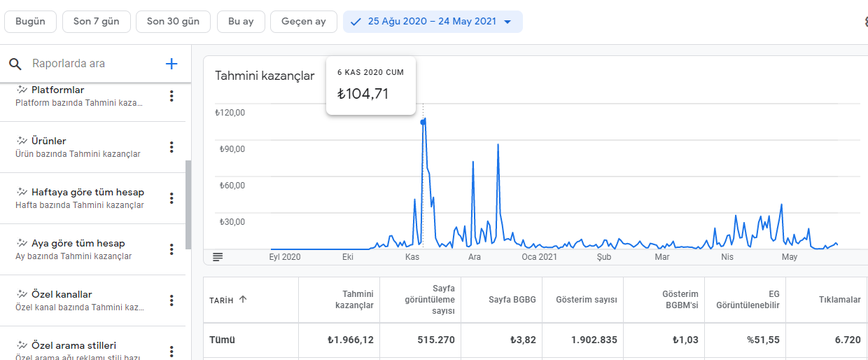Choose Son 30 gün date range

[173, 22]
